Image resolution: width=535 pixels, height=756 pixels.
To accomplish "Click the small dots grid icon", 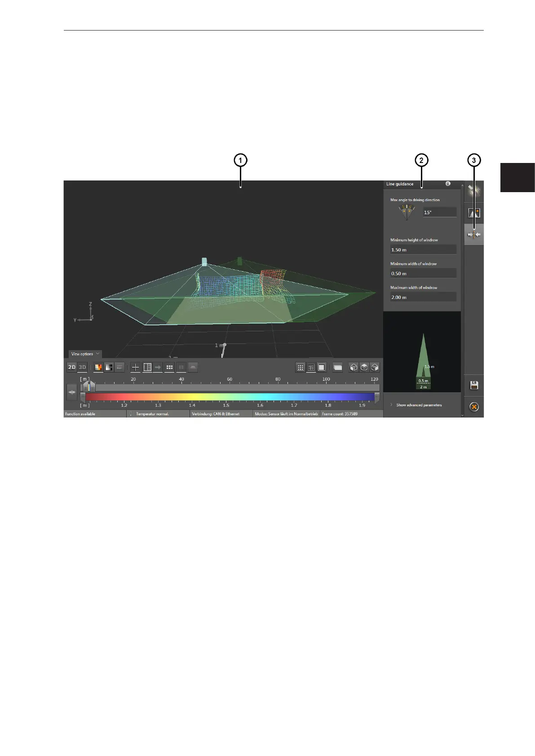I will (169, 367).
